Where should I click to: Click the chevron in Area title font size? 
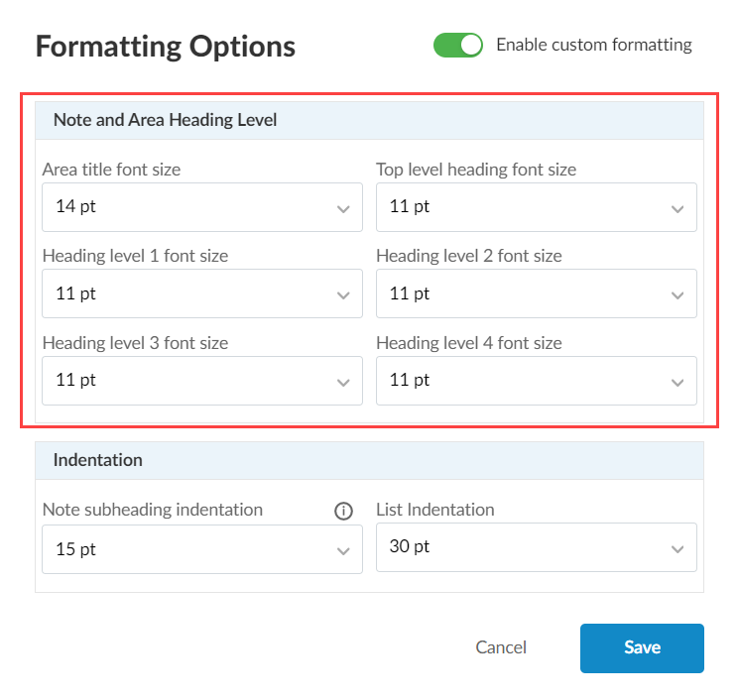click(343, 208)
